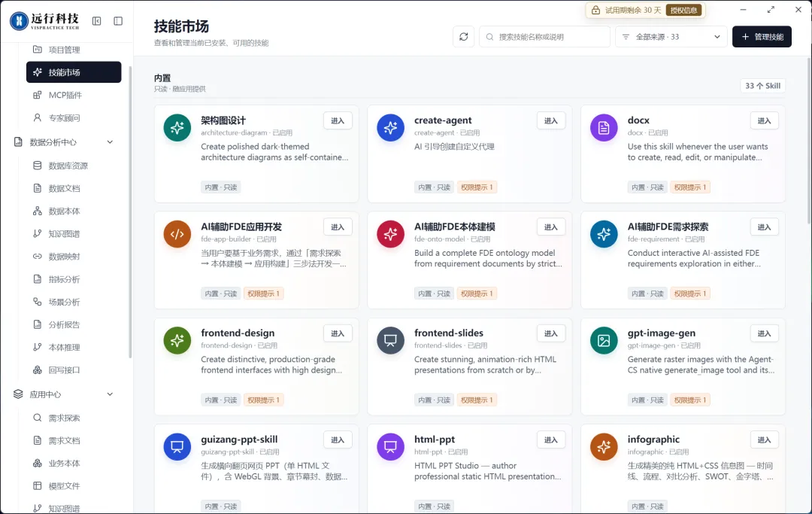Viewport: 812px width, 514px height.
Task: Open 项目管理 in the sidebar
Action: click(x=74, y=50)
